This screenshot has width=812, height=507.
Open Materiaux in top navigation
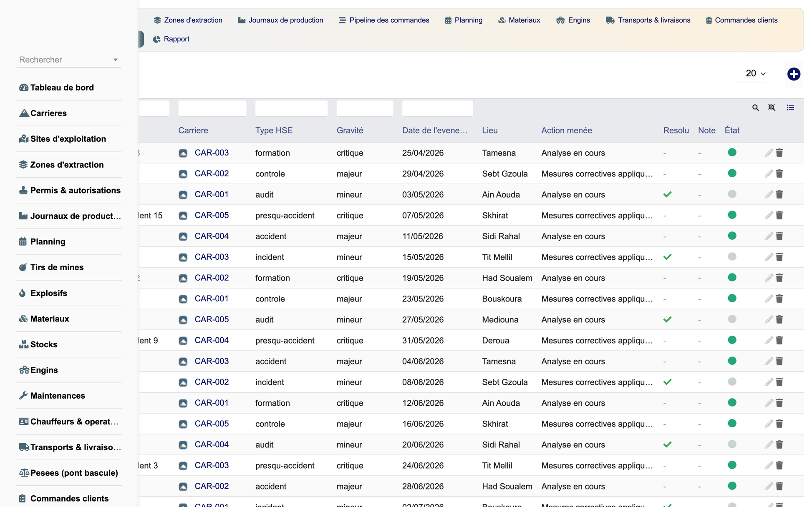pyautogui.click(x=519, y=20)
